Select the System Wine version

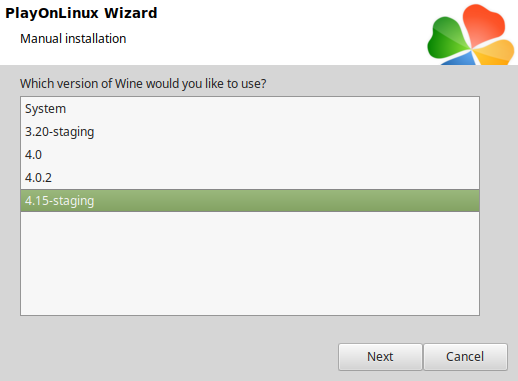click(x=250, y=109)
